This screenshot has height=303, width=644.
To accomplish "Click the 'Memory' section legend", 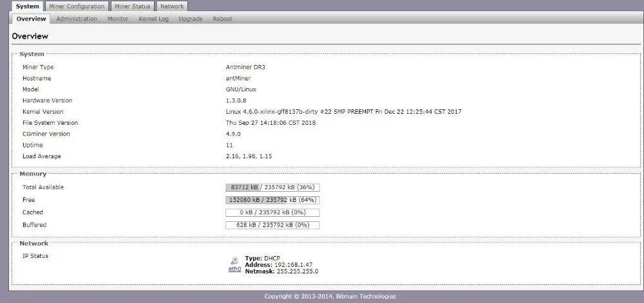I will point(33,174).
